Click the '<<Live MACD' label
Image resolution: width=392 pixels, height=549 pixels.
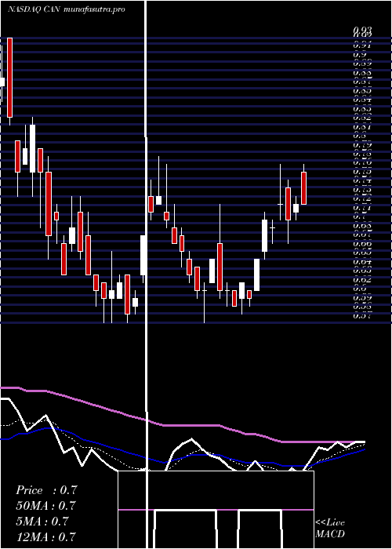tap(330, 529)
